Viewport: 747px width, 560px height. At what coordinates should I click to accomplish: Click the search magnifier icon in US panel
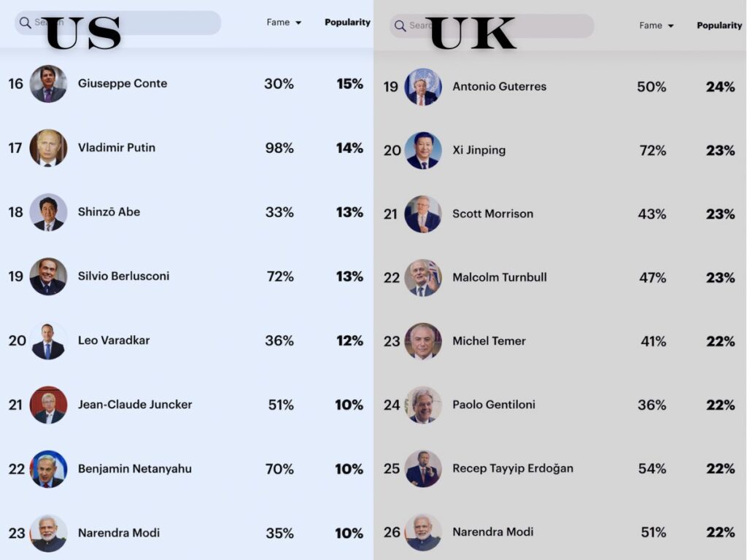point(26,23)
